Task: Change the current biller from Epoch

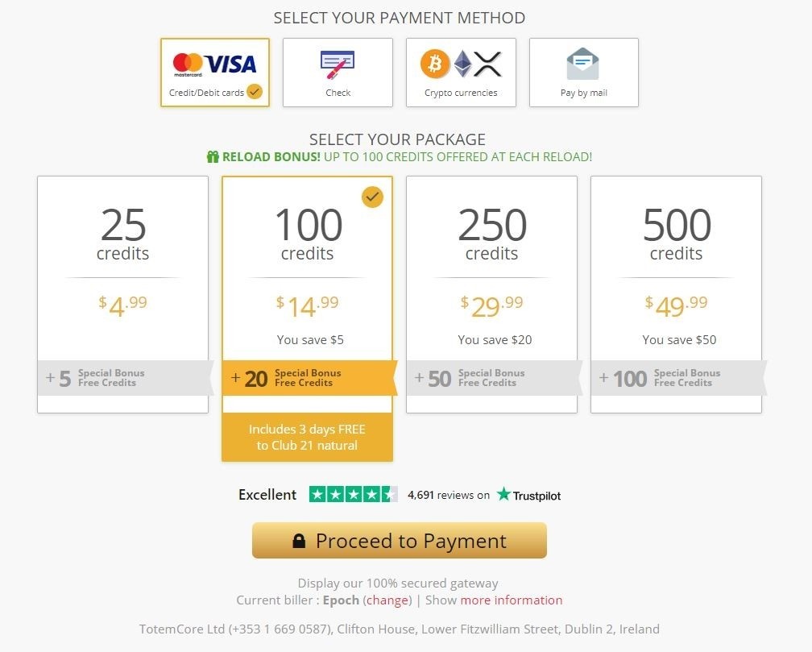Action: tap(387, 600)
